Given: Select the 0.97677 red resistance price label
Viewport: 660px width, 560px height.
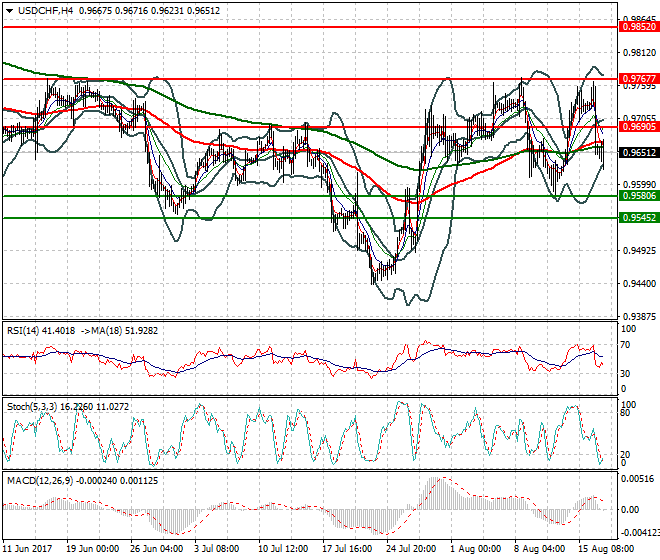Looking at the screenshot, I should click(x=639, y=79).
